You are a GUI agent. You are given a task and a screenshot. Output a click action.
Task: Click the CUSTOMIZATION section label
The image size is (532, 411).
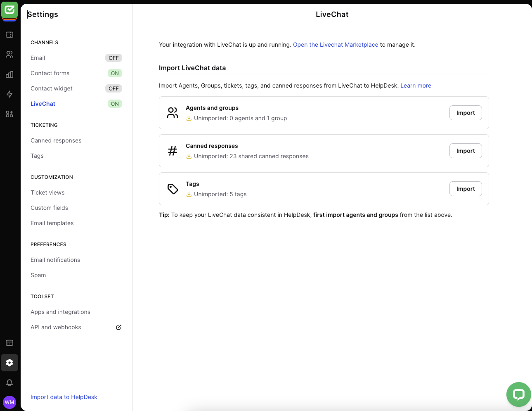(x=52, y=177)
